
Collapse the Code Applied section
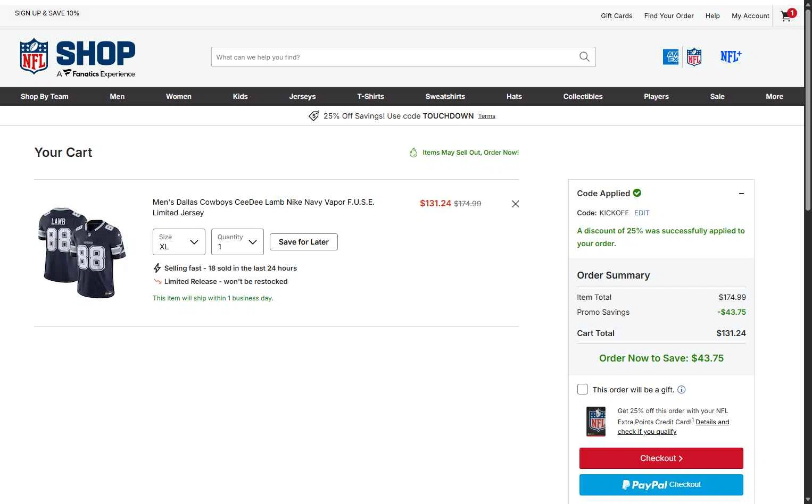[x=741, y=194]
